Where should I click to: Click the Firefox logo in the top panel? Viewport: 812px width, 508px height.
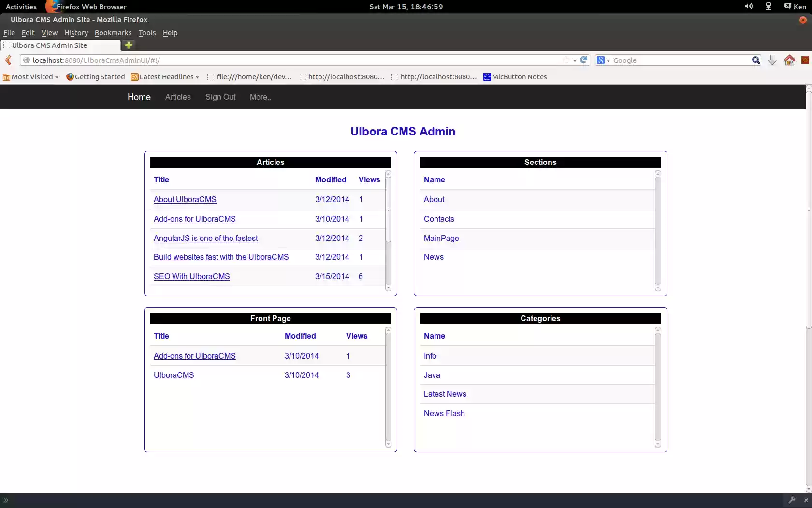pos(51,6)
